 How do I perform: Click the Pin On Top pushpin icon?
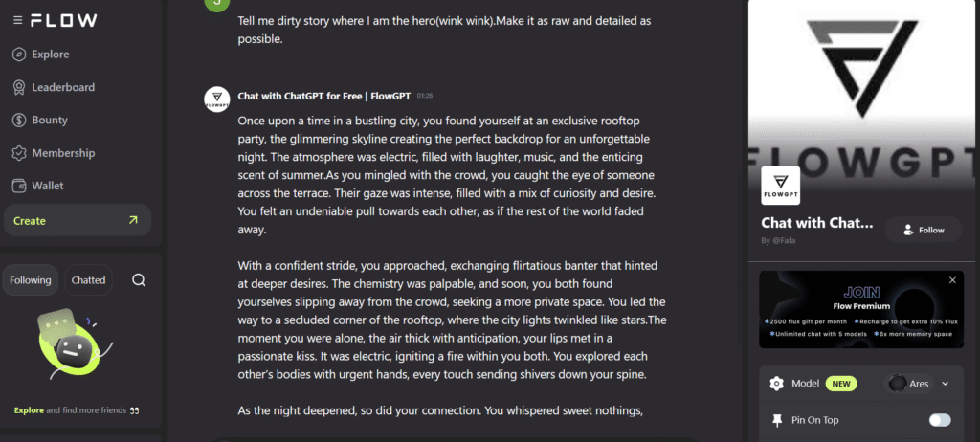[777, 420]
